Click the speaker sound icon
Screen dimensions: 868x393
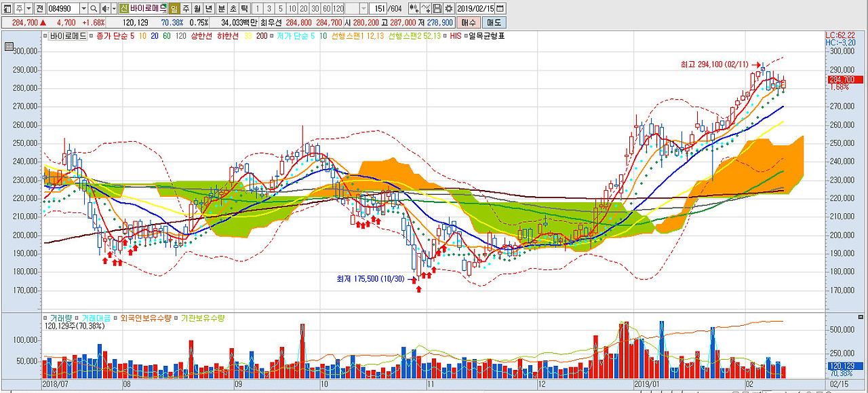(105, 9)
